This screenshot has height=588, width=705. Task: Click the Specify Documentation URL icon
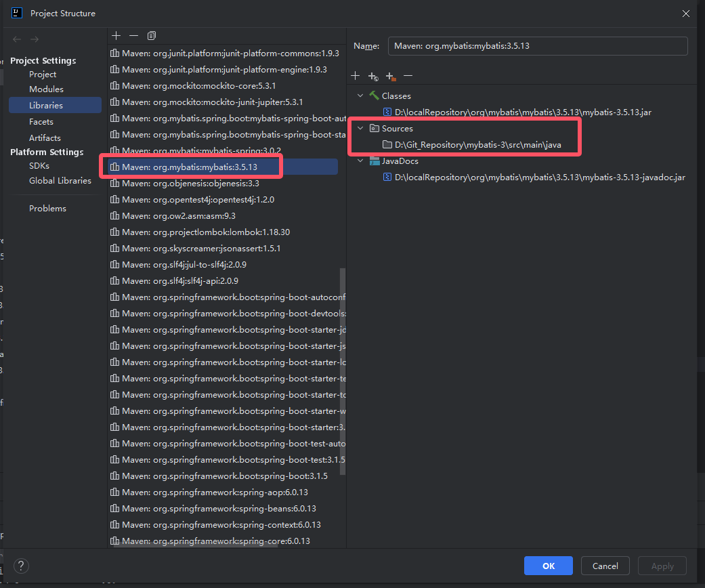[372, 76]
